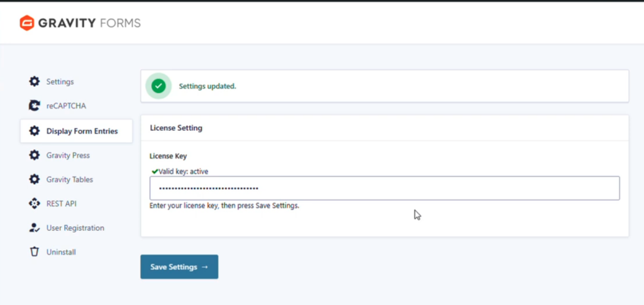Click the green success checkmark circle icon
This screenshot has width=644, height=305.
pos(158,86)
